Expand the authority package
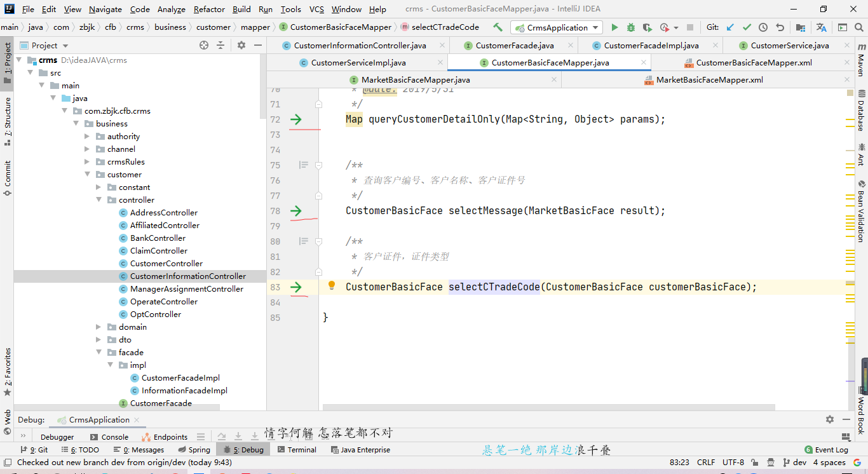 88,136
